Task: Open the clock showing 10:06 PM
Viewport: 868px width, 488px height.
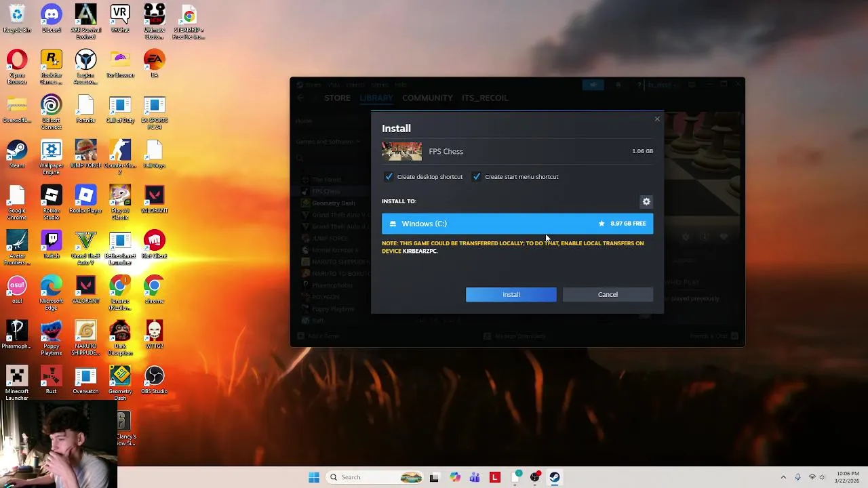Action: tap(847, 477)
